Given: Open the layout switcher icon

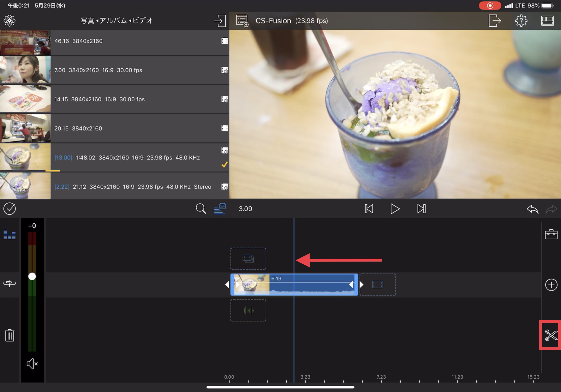Looking at the screenshot, I should [x=547, y=20].
